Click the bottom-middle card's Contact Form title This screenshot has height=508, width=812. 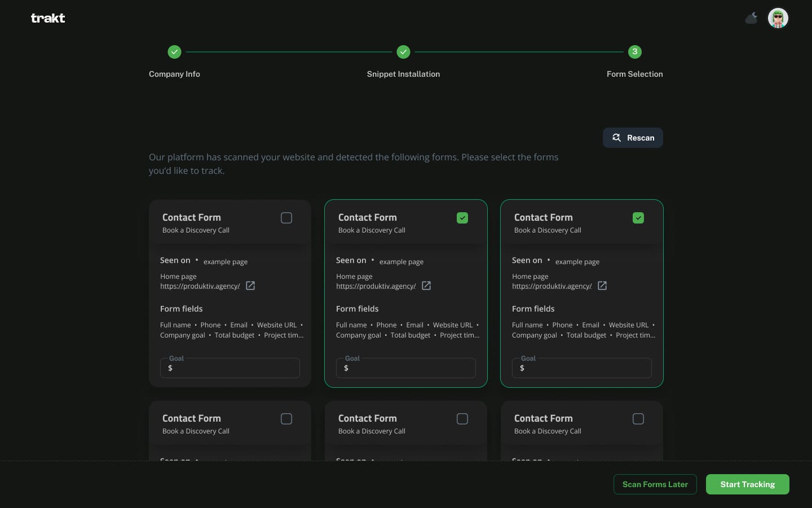[368, 418]
